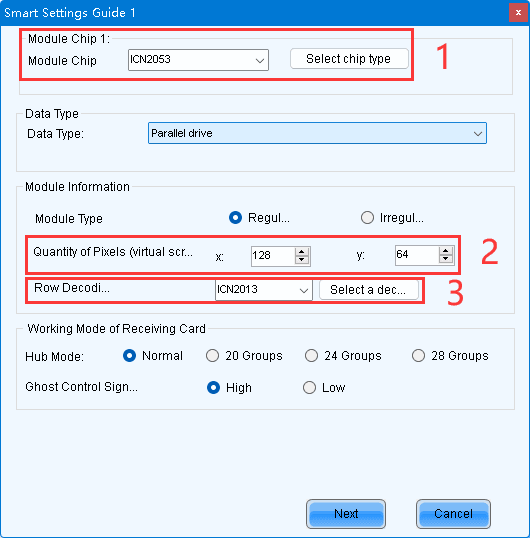Select the Regular module type radio button
This screenshot has width=530, height=538.
(x=235, y=218)
